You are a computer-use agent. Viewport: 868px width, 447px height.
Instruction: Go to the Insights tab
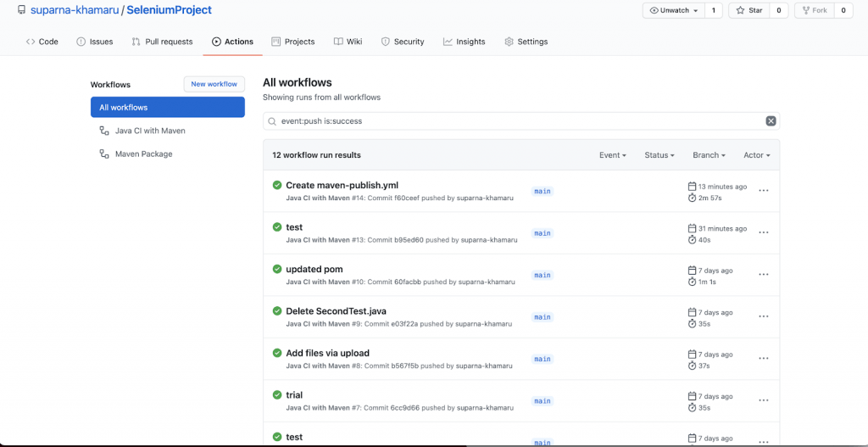464,42
